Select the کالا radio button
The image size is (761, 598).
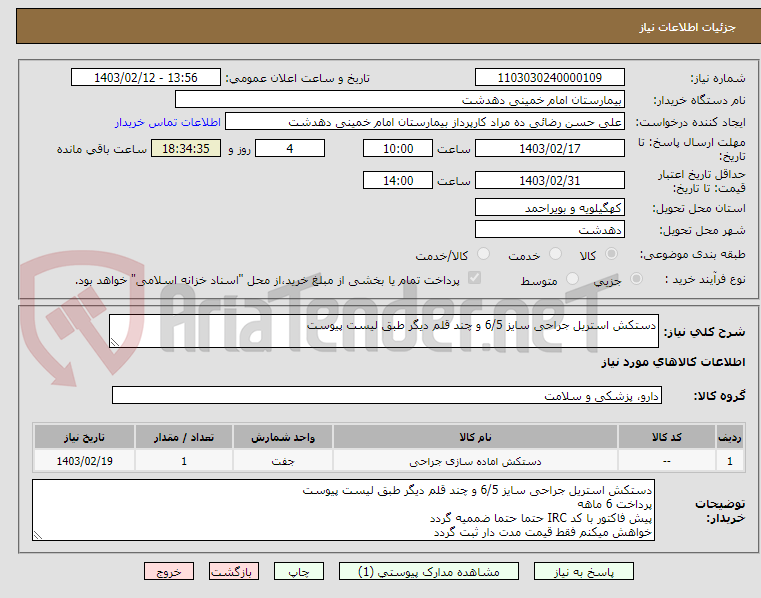click(612, 254)
